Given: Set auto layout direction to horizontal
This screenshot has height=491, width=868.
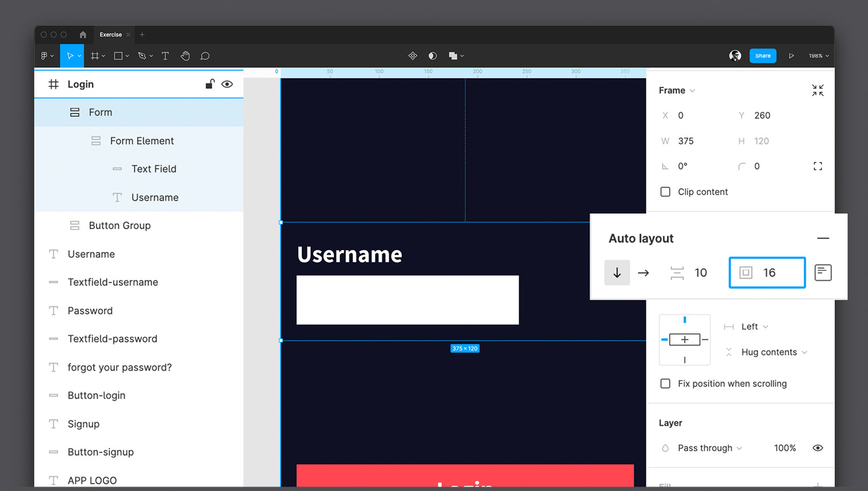Looking at the screenshot, I should pos(643,273).
